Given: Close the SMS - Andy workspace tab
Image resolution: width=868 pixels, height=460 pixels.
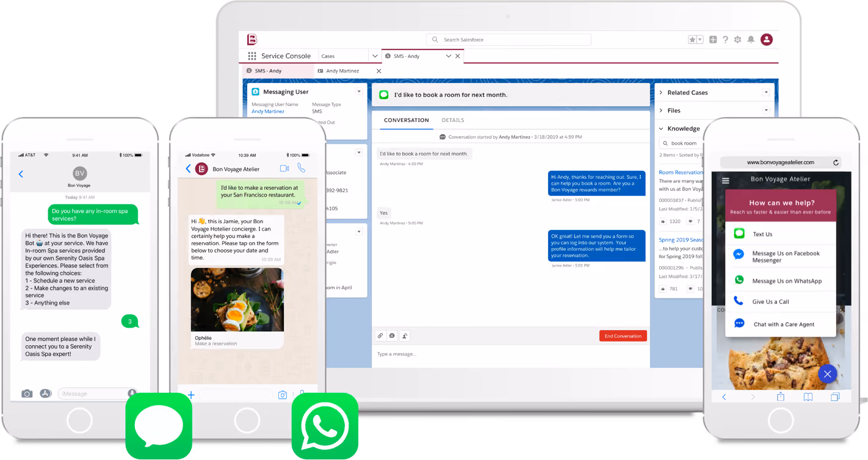Looking at the screenshot, I should pos(458,56).
